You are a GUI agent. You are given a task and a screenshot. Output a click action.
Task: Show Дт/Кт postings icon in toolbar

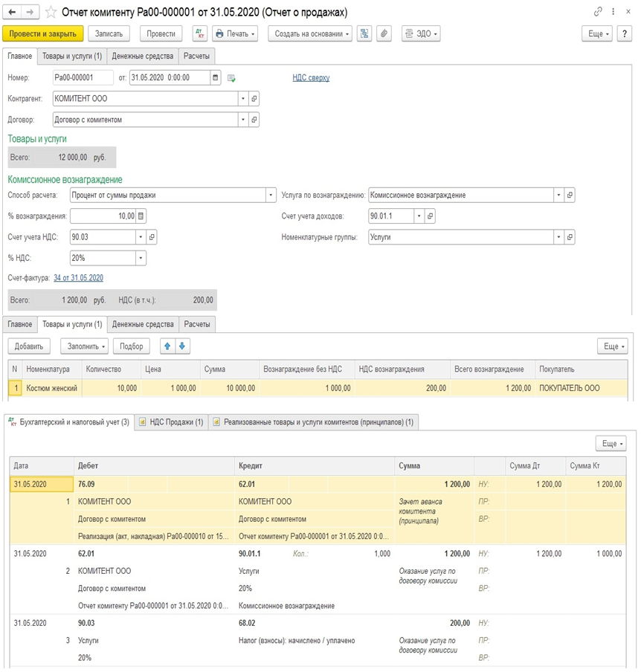pos(199,33)
